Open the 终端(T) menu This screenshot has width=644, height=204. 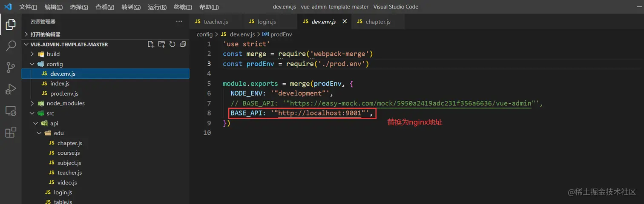tap(183, 7)
